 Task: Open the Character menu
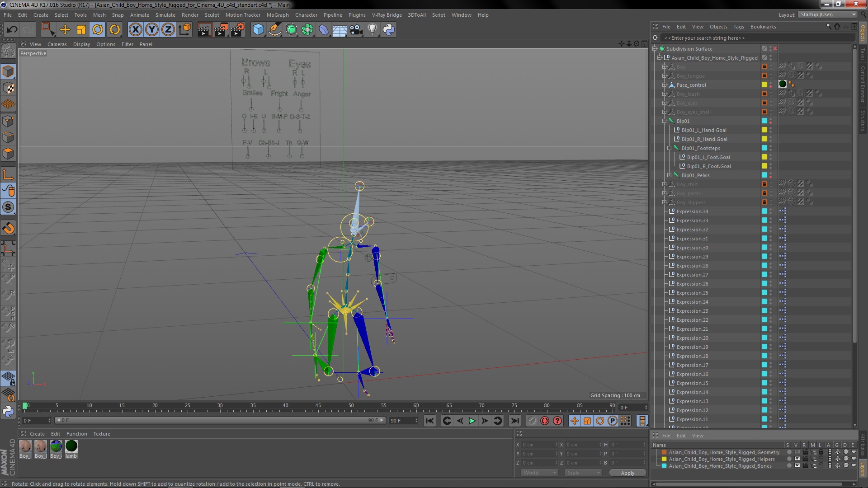306,15
